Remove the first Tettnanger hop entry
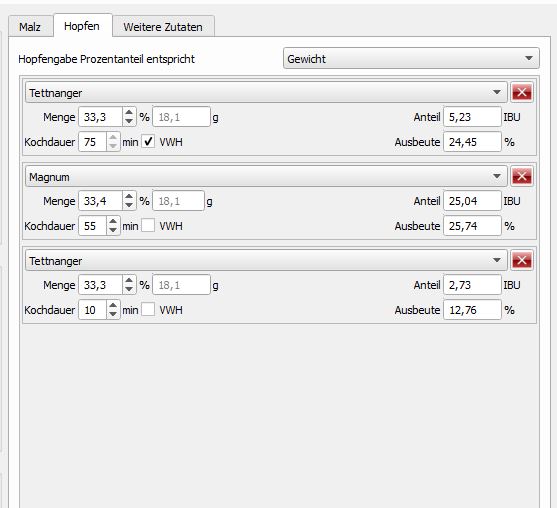Image resolution: width=557 pixels, height=508 pixels. 521,93
